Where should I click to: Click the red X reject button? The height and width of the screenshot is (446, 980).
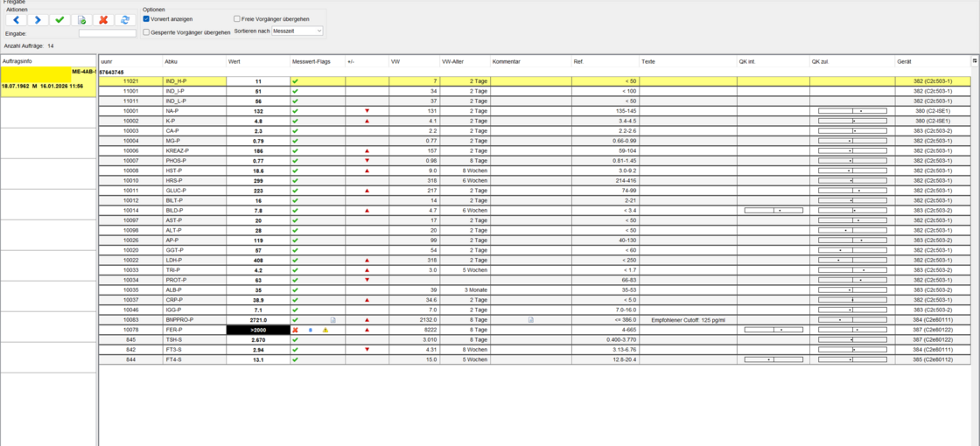[x=103, y=19]
